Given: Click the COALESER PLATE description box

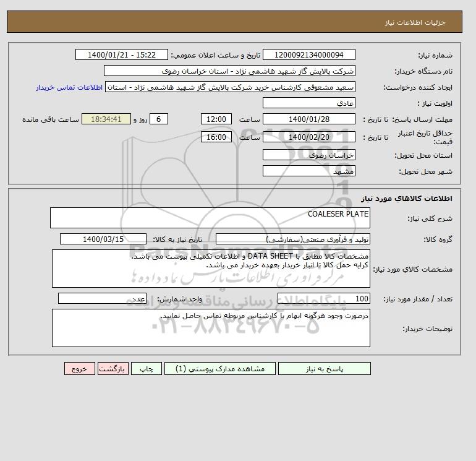Looking at the screenshot, I should tap(210, 218).
